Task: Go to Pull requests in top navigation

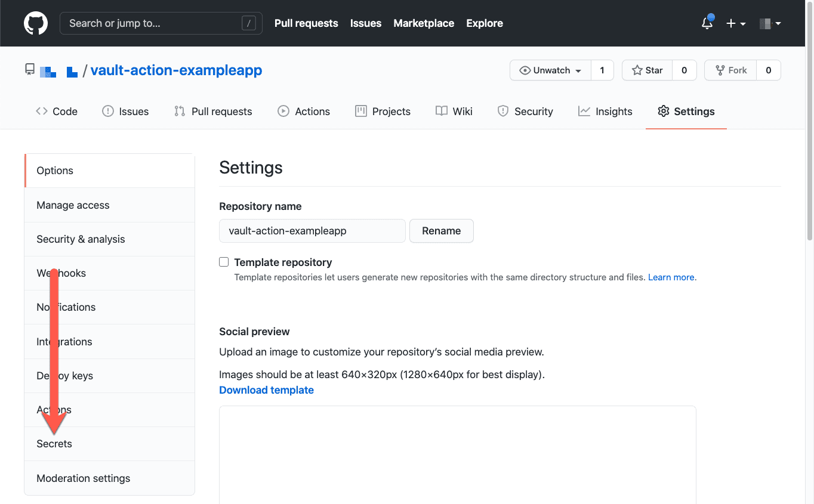Action: point(306,23)
